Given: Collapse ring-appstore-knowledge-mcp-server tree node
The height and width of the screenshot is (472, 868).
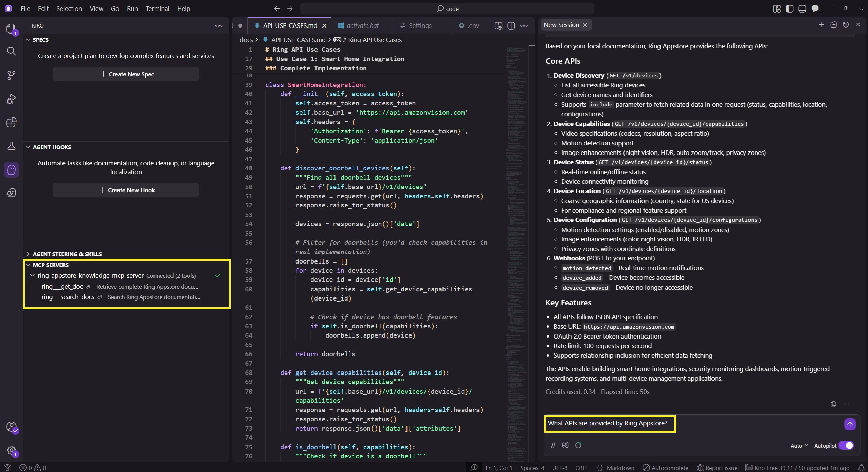Looking at the screenshot, I should (33, 276).
